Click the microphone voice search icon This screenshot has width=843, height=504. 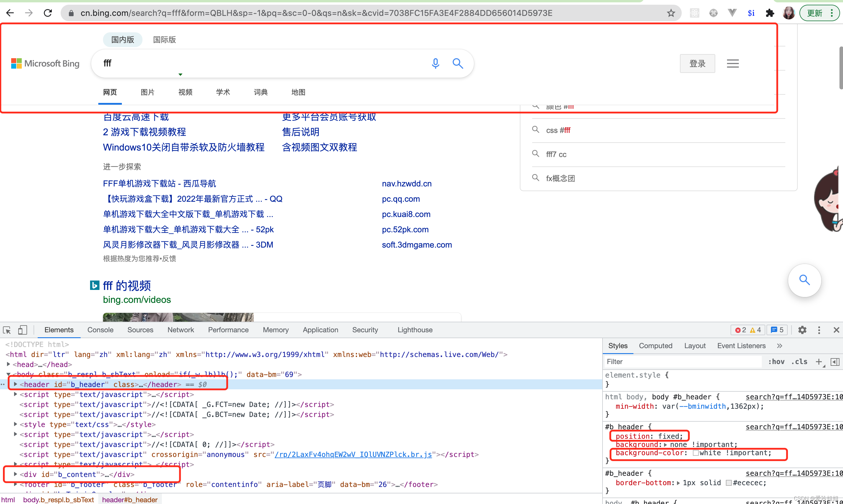pos(435,64)
